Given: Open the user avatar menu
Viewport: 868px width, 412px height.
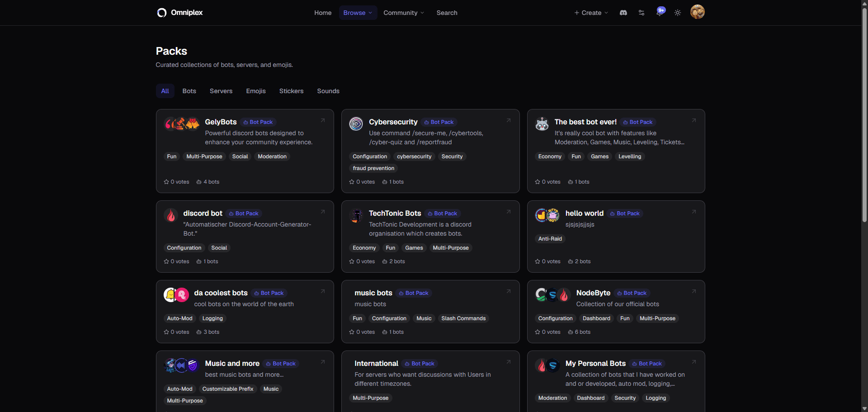Looking at the screenshot, I should [698, 12].
